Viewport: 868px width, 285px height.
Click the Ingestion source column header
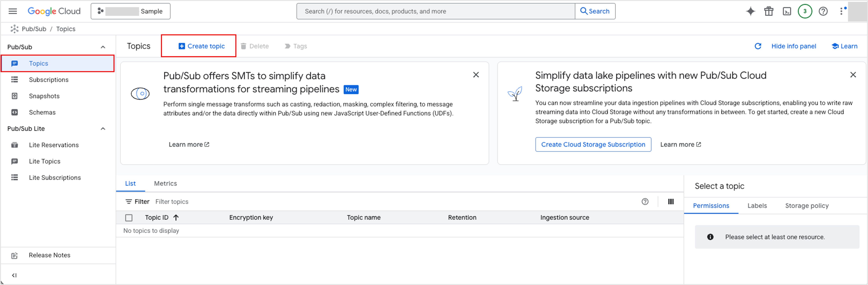pyautogui.click(x=565, y=218)
